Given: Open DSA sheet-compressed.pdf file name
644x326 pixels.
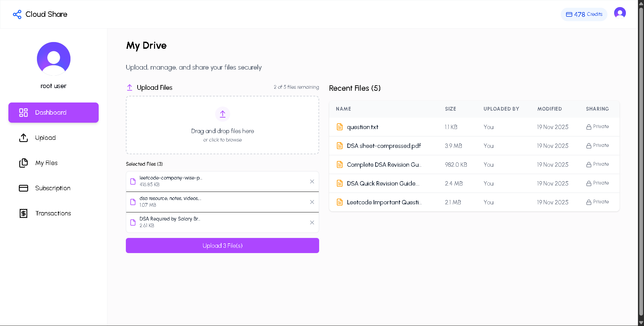Looking at the screenshot, I should (x=384, y=146).
